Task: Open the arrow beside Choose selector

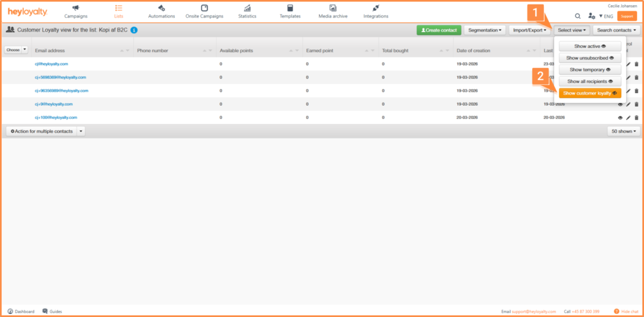Action: 25,50
